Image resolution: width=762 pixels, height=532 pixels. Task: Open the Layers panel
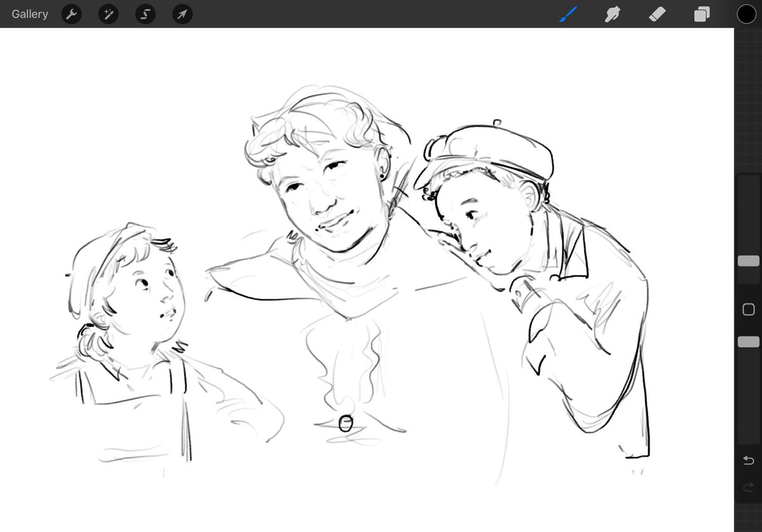point(702,14)
